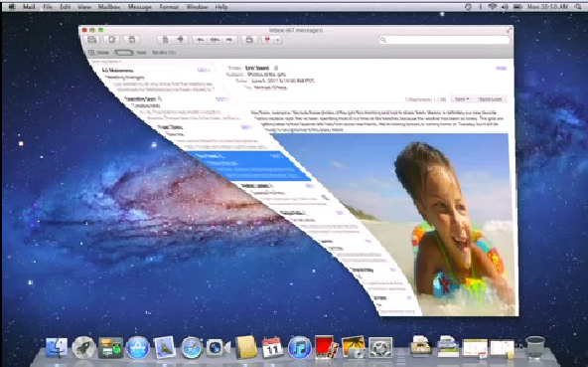Open FaceTime camera icon in Dock

coord(219,348)
